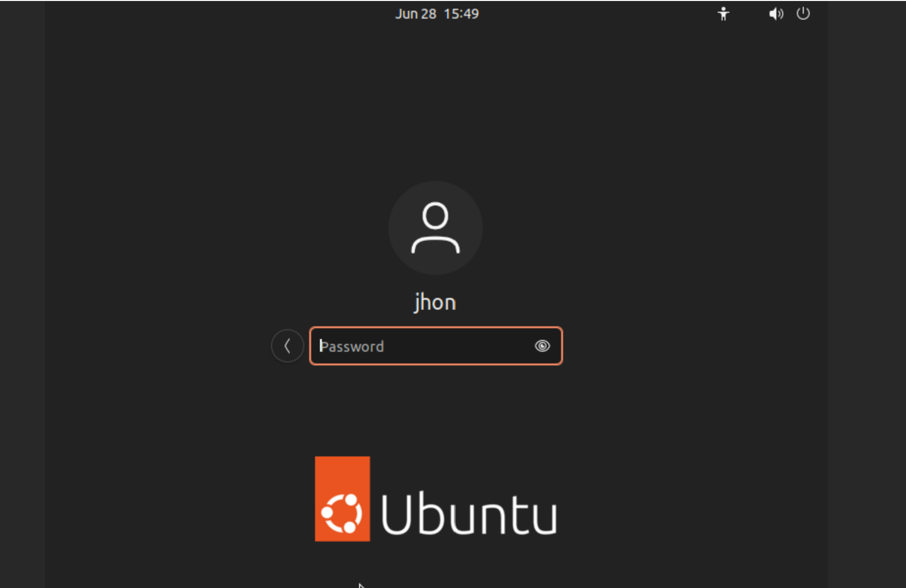Open the clock showing 15:49
Image resolution: width=906 pixels, height=588 pixels.
click(461, 14)
